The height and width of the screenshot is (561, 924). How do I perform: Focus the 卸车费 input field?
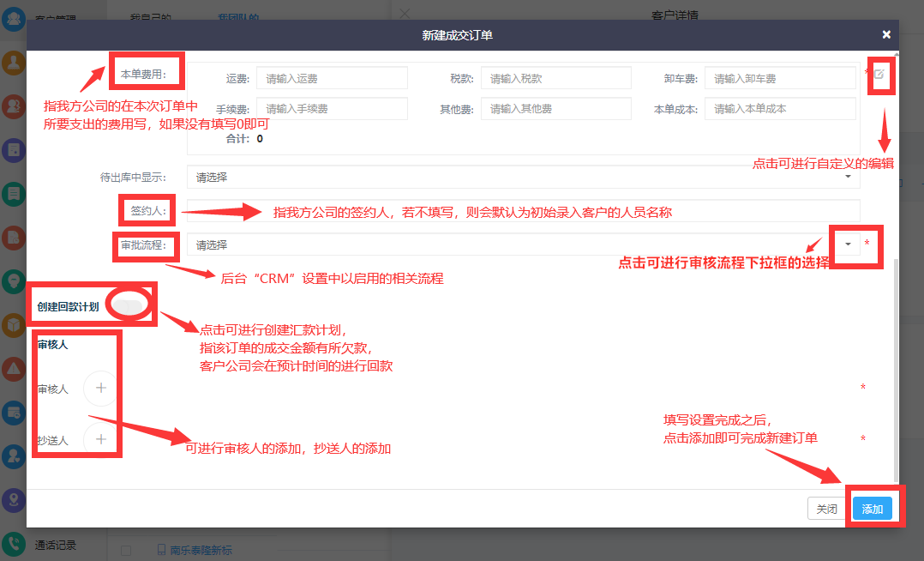point(780,78)
